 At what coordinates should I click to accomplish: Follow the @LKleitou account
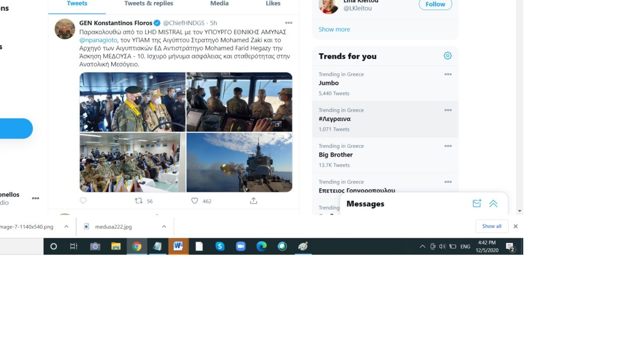[435, 5]
